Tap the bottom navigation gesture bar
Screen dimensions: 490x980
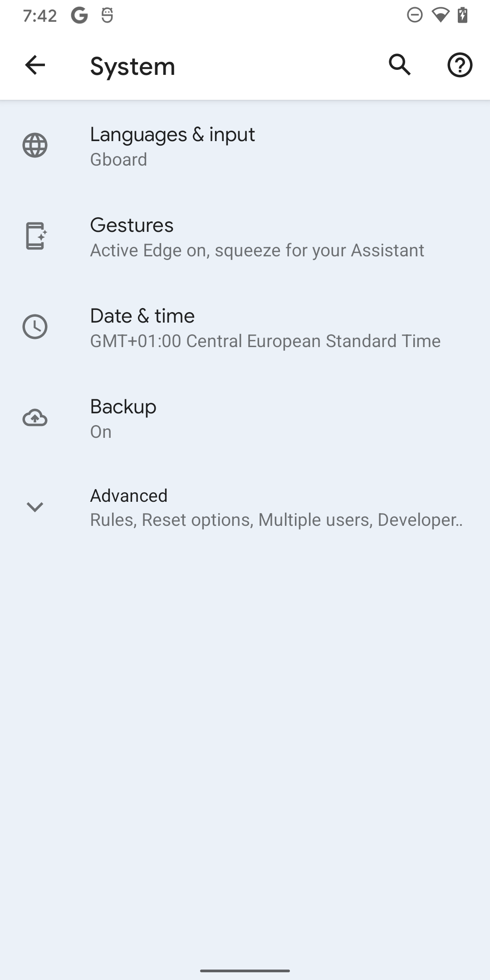pyautogui.click(x=245, y=970)
